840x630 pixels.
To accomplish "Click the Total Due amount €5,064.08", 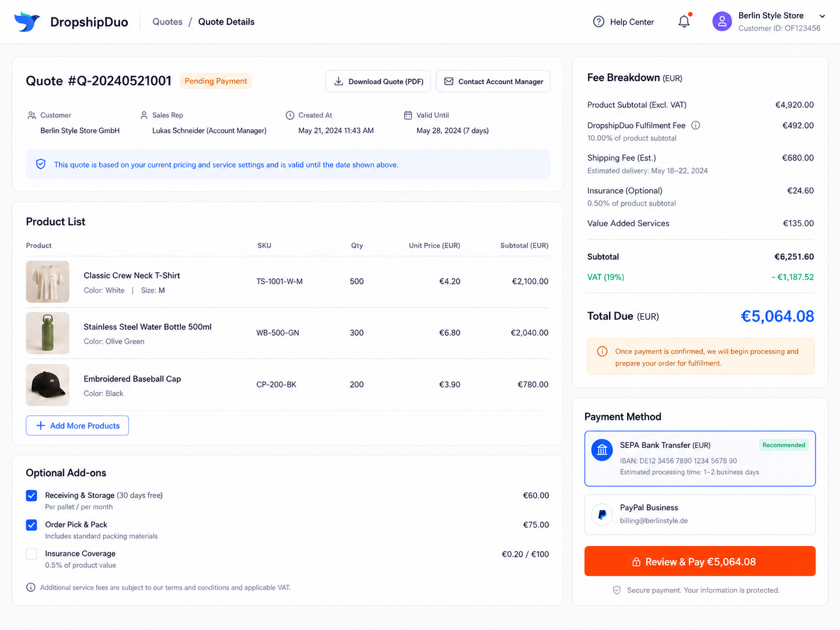I will pyautogui.click(x=777, y=316).
